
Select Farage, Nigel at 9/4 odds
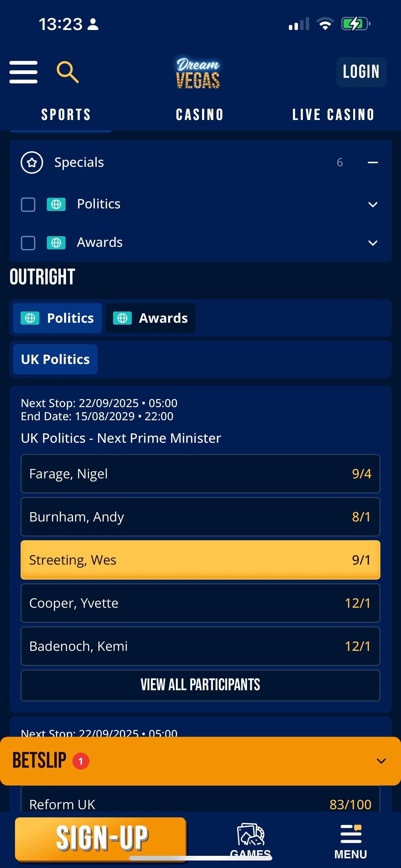click(200, 473)
